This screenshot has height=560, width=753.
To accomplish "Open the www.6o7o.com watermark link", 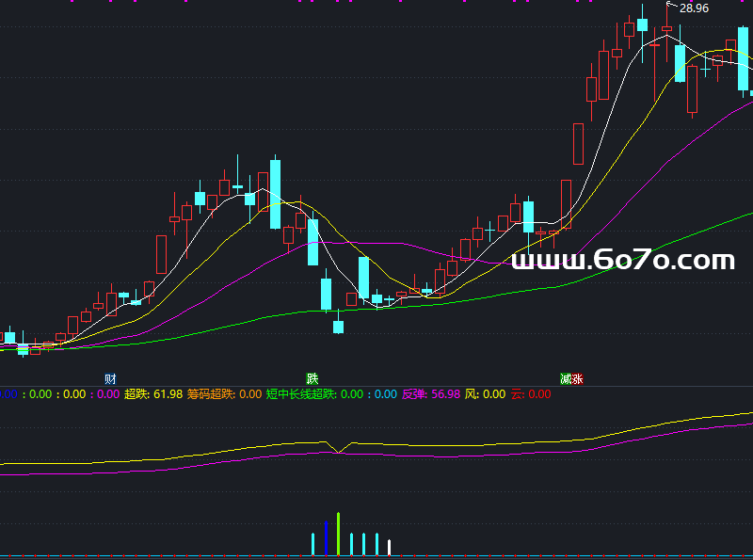I will (x=623, y=260).
